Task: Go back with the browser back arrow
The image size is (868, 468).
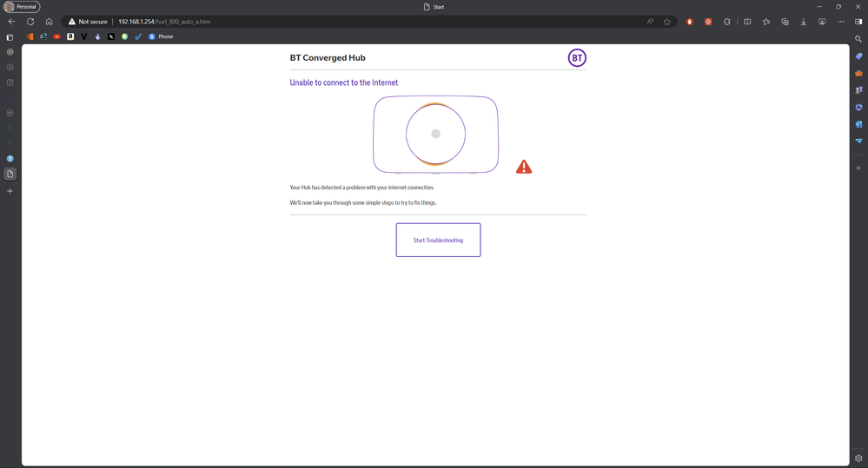Action: [11, 22]
